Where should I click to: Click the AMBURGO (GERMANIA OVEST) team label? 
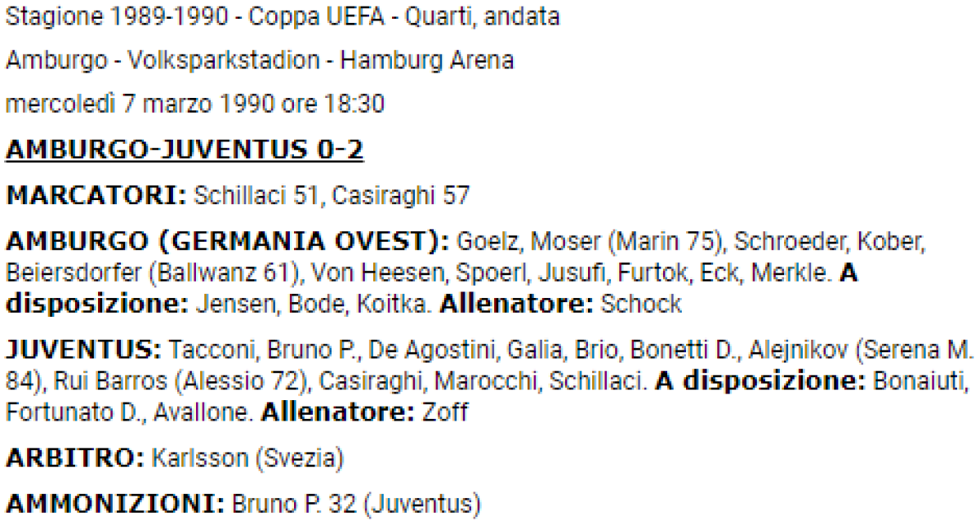(x=228, y=243)
